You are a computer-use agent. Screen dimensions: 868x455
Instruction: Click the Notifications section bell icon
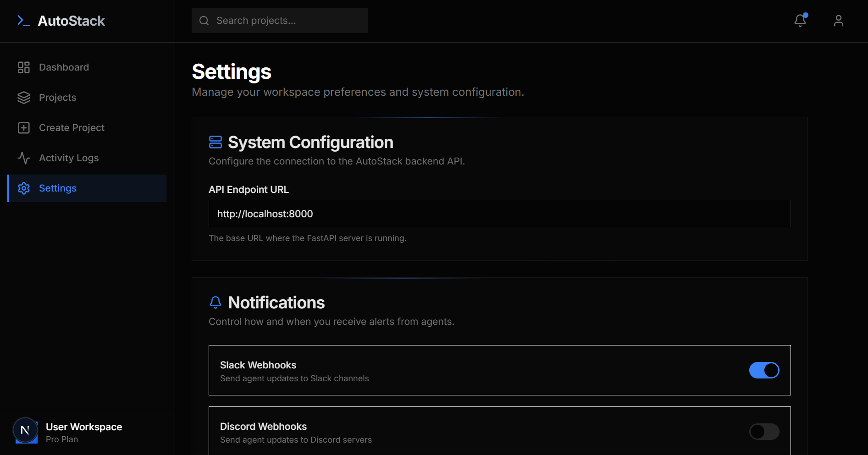[216, 302]
